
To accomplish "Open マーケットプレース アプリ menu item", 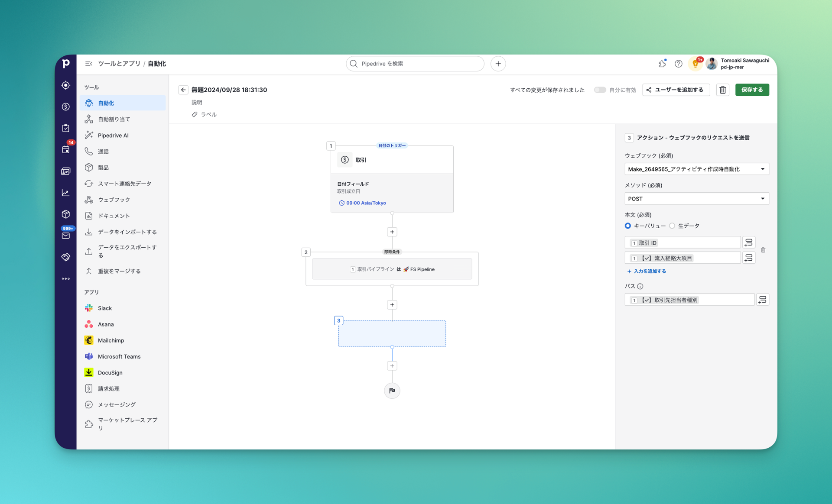I will pos(123,424).
